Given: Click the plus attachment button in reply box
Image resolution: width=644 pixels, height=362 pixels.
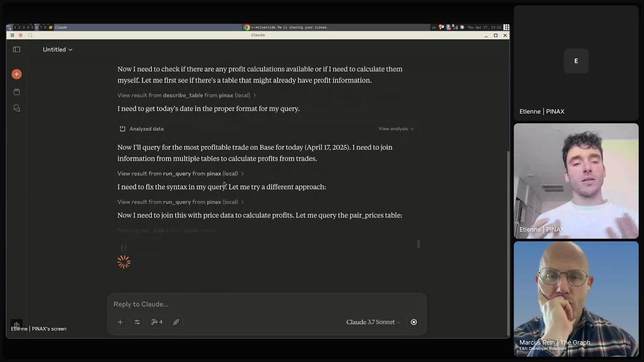Looking at the screenshot, I should pos(120,322).
